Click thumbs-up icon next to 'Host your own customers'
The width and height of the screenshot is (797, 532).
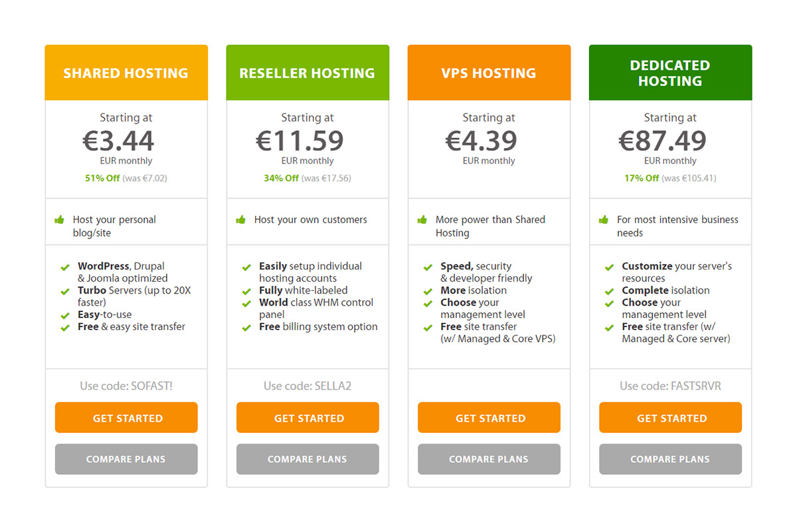[241, 219]
